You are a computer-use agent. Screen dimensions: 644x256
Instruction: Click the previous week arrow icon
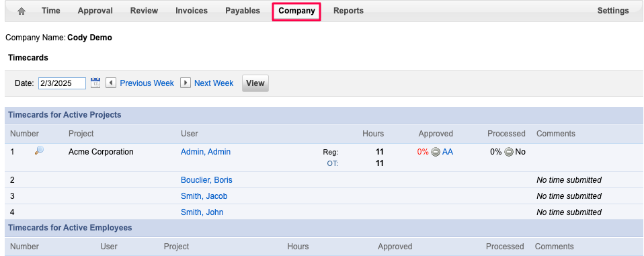[x=110, y=83]
